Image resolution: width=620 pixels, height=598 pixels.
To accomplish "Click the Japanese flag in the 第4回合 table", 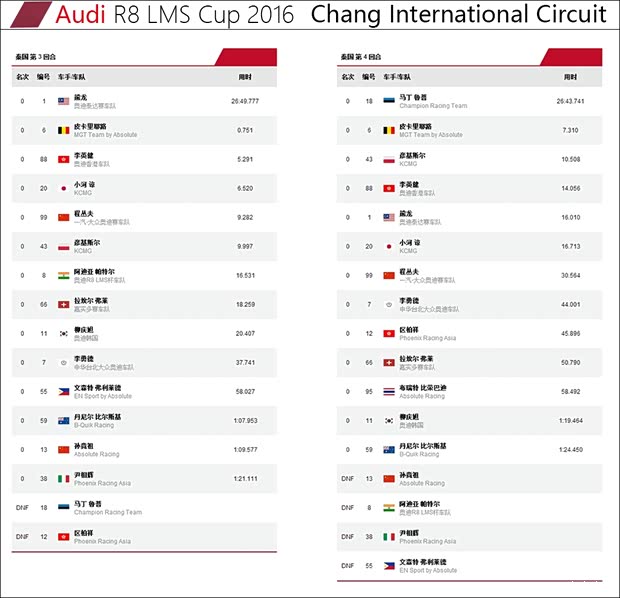I will (388, 245).
